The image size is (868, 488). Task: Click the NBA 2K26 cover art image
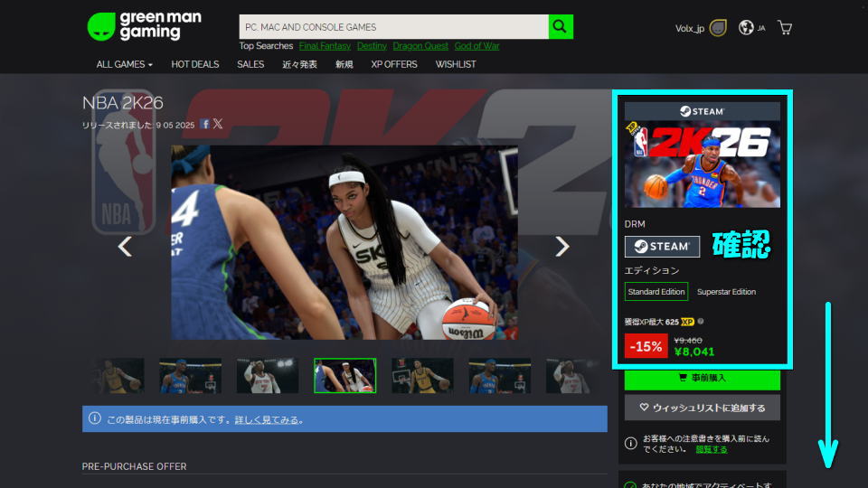[x=702, y=164]
